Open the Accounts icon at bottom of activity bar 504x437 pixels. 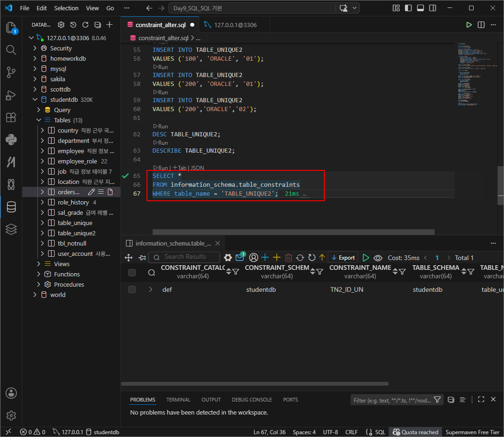pos(11,393)
